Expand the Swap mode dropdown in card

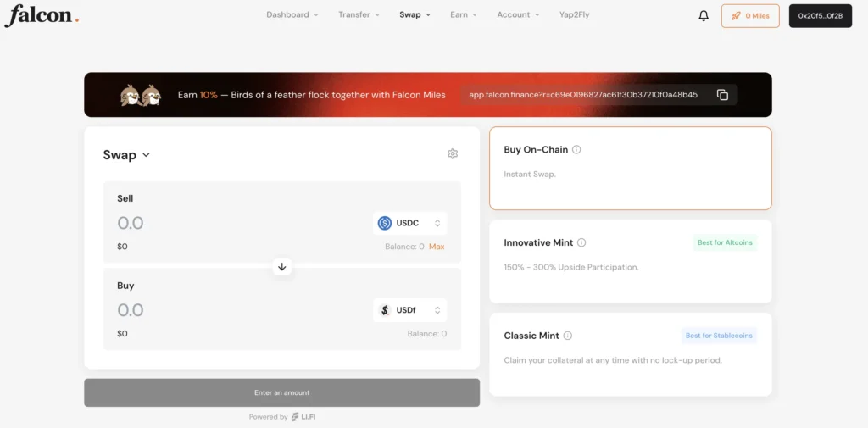[x=126, y=155]
